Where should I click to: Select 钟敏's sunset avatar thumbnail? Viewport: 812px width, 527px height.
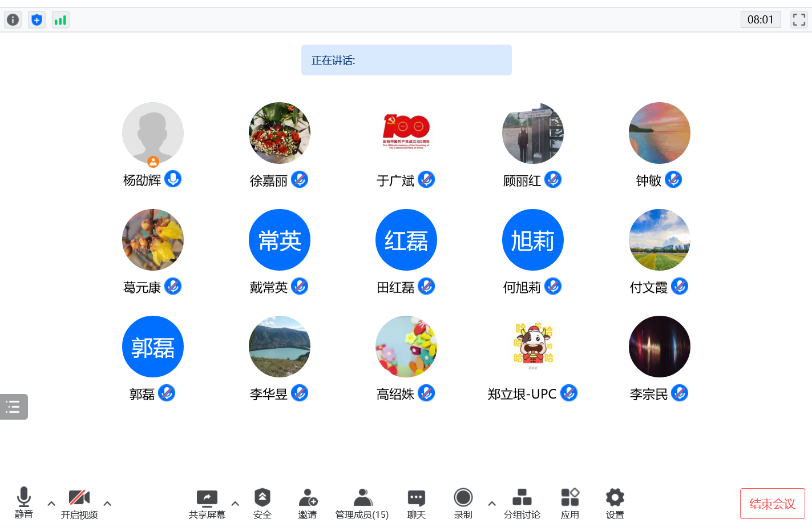[659, 133]
